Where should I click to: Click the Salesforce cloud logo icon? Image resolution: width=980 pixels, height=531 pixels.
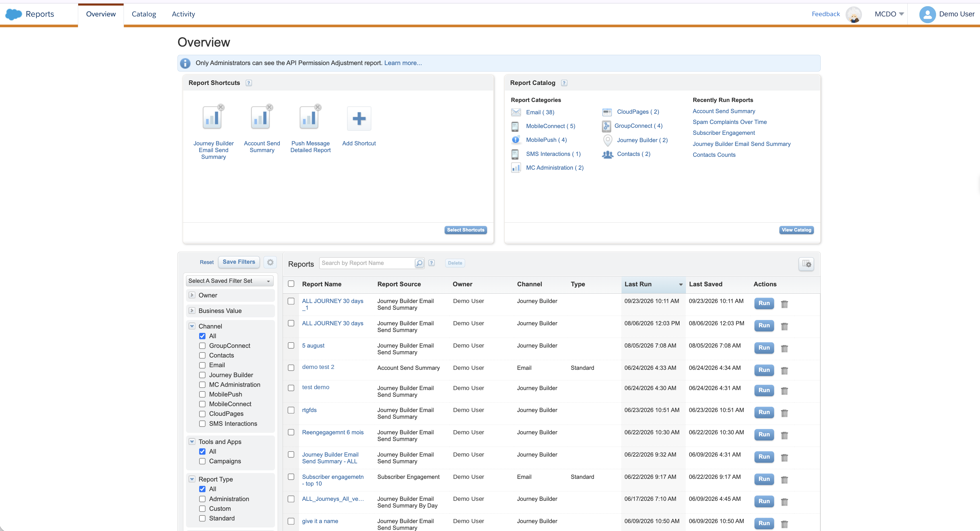tap(14, 14)
